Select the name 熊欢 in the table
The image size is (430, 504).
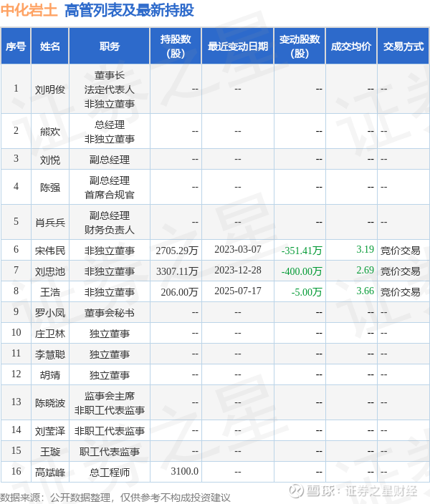(x=50, y=132)
